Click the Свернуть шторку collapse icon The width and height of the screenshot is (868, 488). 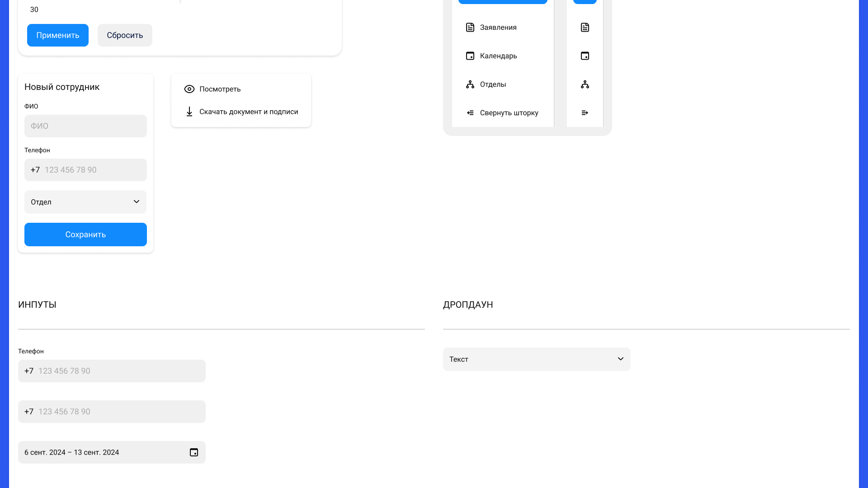coord(470,113)
